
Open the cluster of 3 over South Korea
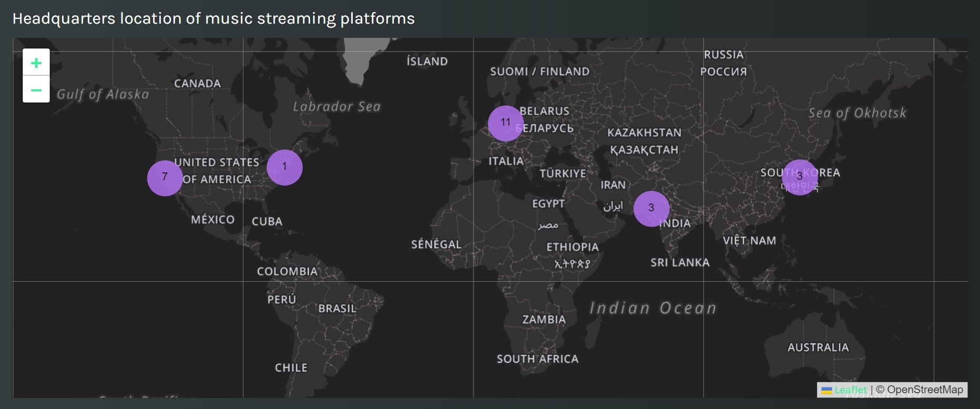pyautogui.click(x=800, y=177)
